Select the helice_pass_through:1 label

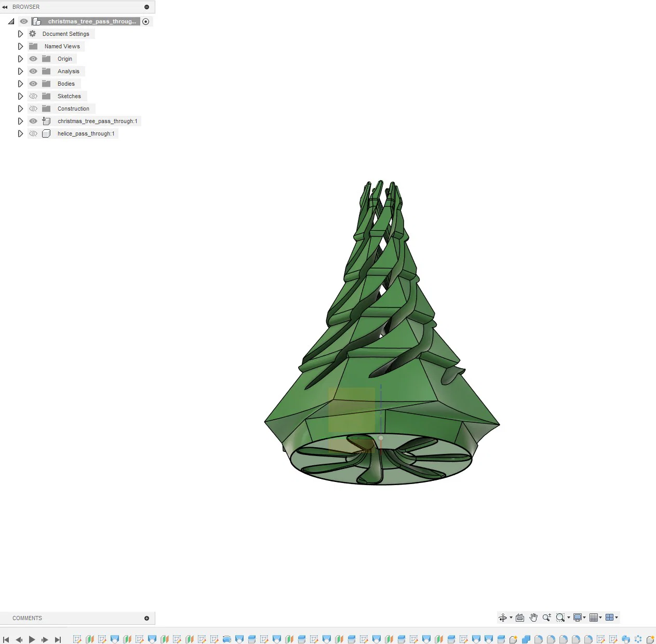[86, 133]
